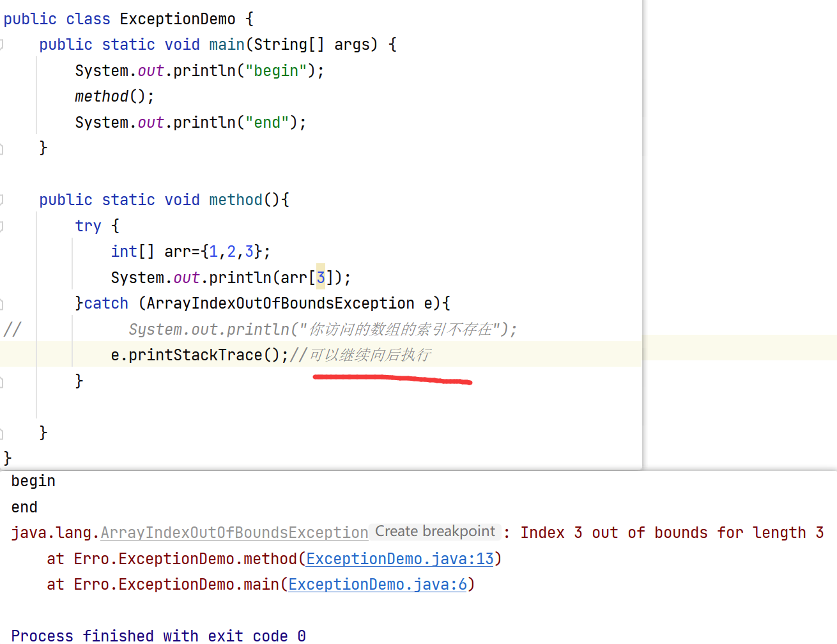This screenshot has height=644, width=837.
Task: Click the e.printStackTrace(); statement
Action: tap(200, 355)
